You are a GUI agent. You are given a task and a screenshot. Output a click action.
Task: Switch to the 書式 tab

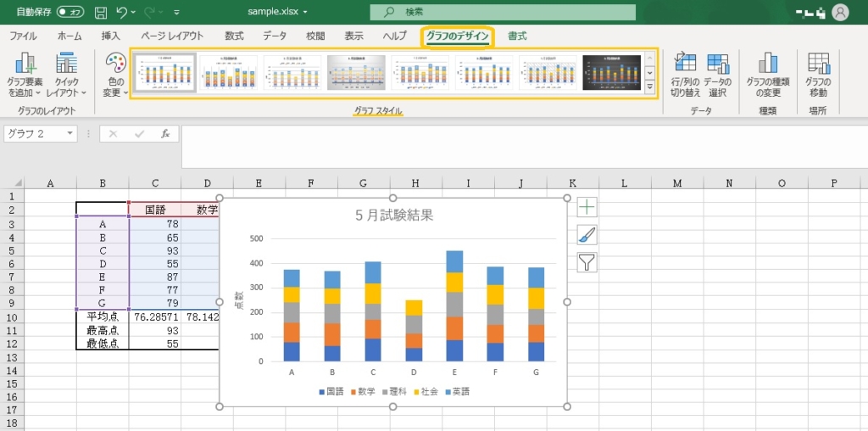[517, 36]
